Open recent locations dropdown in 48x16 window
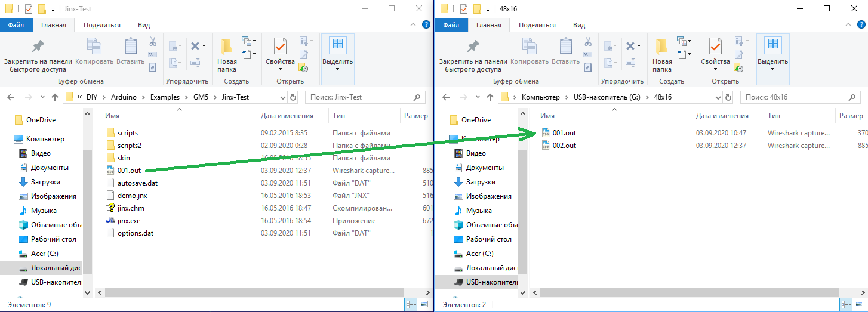 pos(477,97)
